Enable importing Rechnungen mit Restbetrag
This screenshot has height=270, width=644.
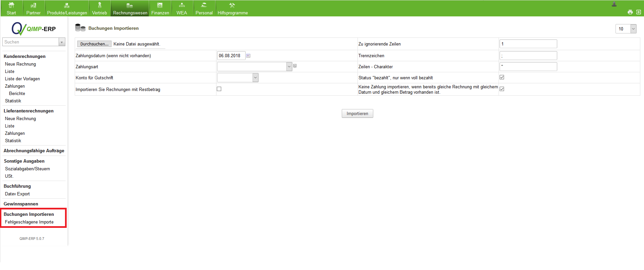point(219,89)
